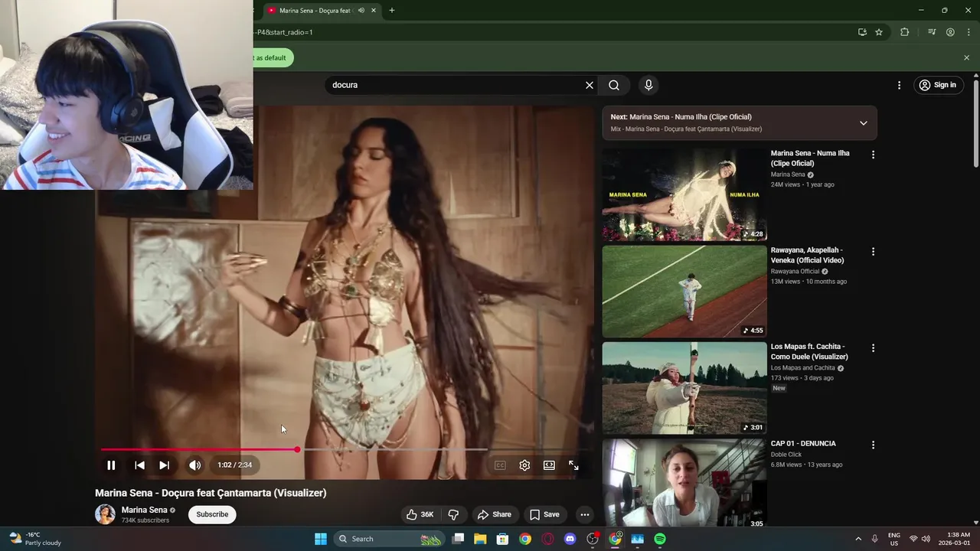The height and width of the screenshot is (551, 980).
Task: Close the Marina Sena browser tab
Action: tap(374, 11)
